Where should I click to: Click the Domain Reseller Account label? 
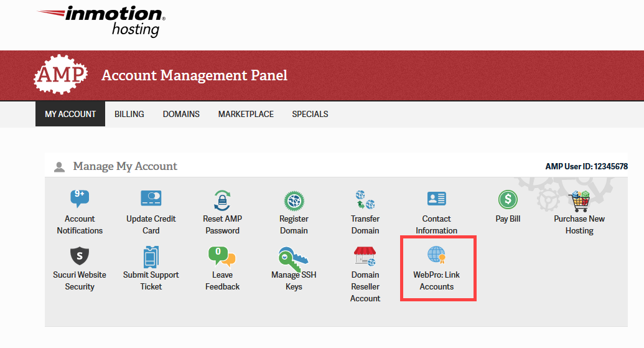click(x=365, y=286)
